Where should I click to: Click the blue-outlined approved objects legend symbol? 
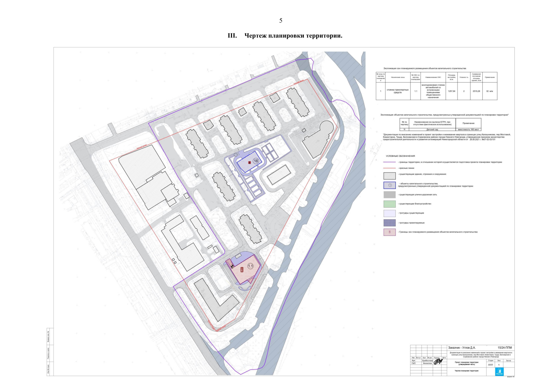(x=389, y=185)
